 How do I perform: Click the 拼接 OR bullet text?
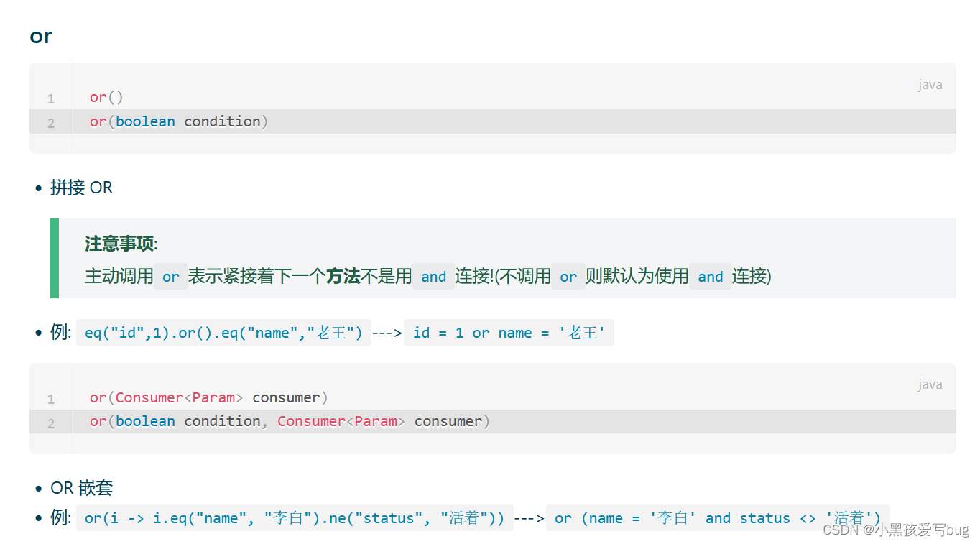point(81,188)
